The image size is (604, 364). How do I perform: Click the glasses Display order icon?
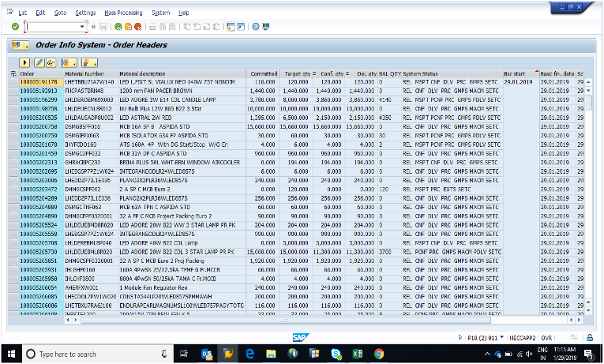(x=51, y=62)
